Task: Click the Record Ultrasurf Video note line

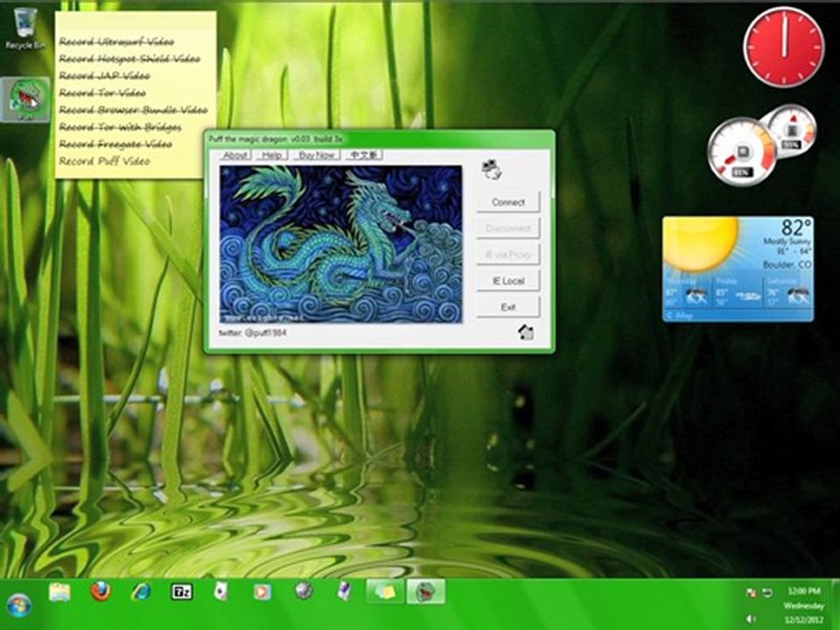Action: [116, 41]
